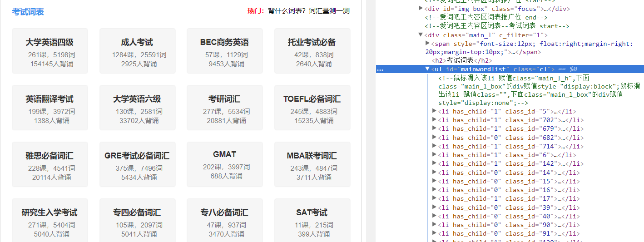Image resolution: width=644 pixels, height=242 pixels.
Task: Click the 688人背诵 count text
Action: [x=227, y=176]
